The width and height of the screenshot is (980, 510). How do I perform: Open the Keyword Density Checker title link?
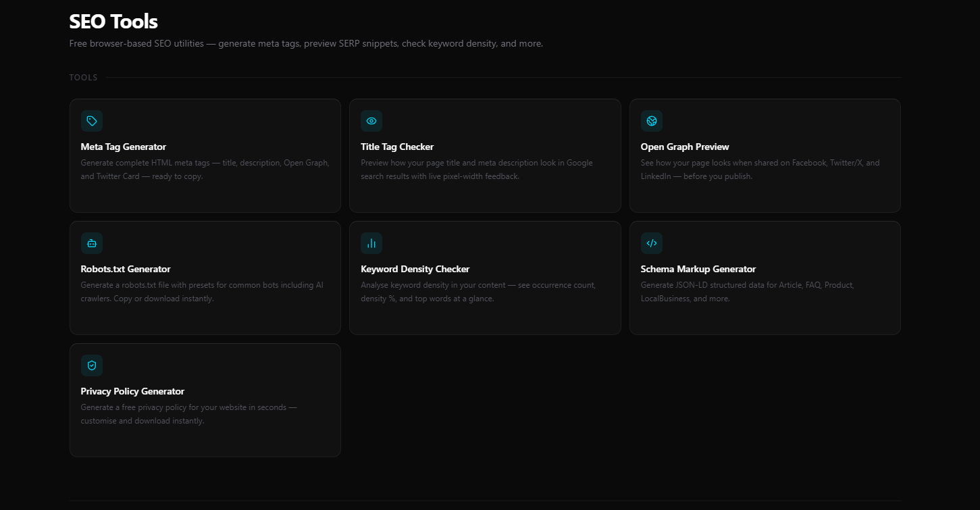tap(415, 269)
